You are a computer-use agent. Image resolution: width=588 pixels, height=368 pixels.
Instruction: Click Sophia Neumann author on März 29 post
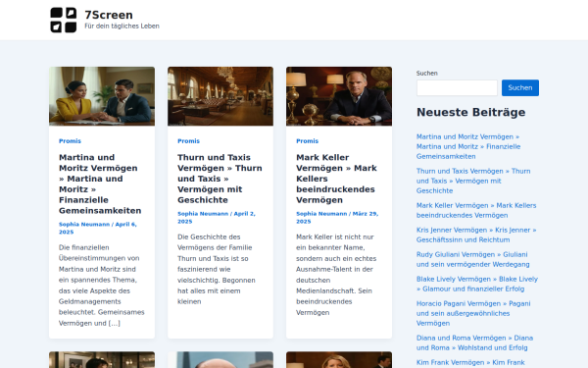(x=321, y=214)
